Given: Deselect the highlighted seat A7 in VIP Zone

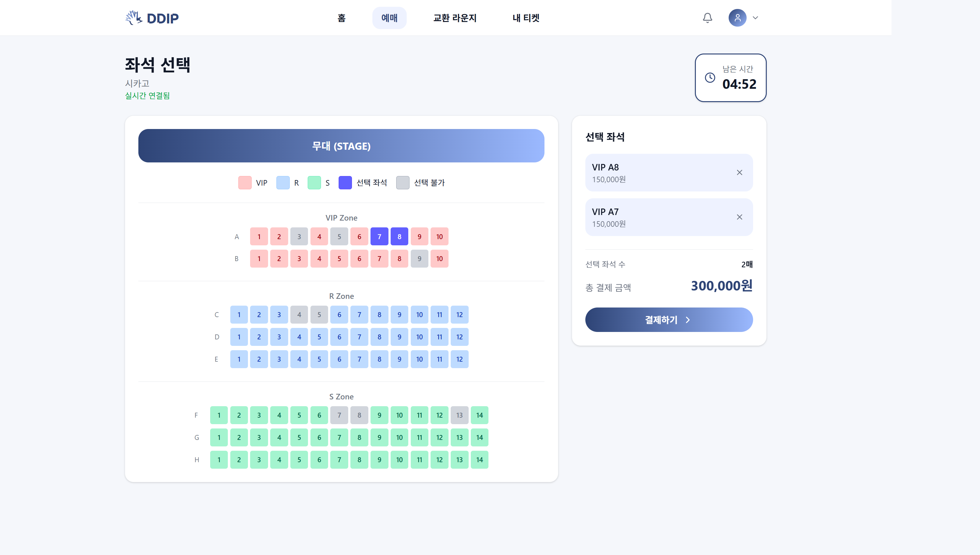Looking at the screenshot, I should click(x=379, y=236).
